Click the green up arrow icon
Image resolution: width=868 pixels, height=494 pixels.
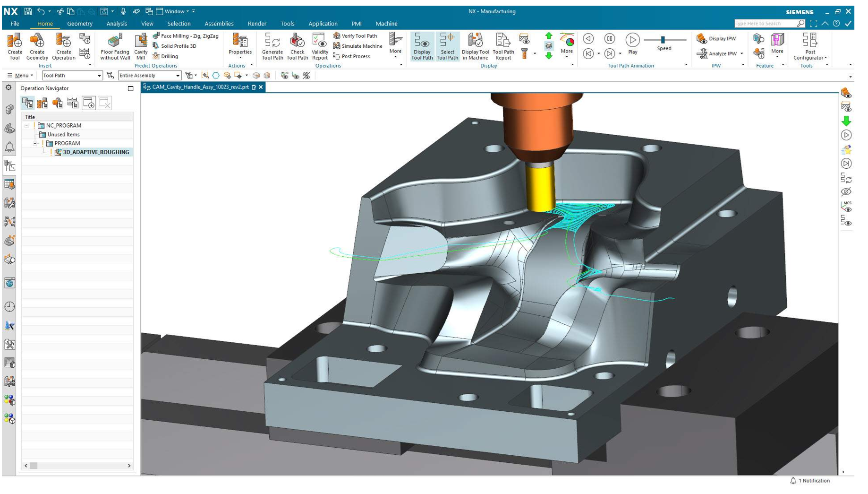[549, 36]
